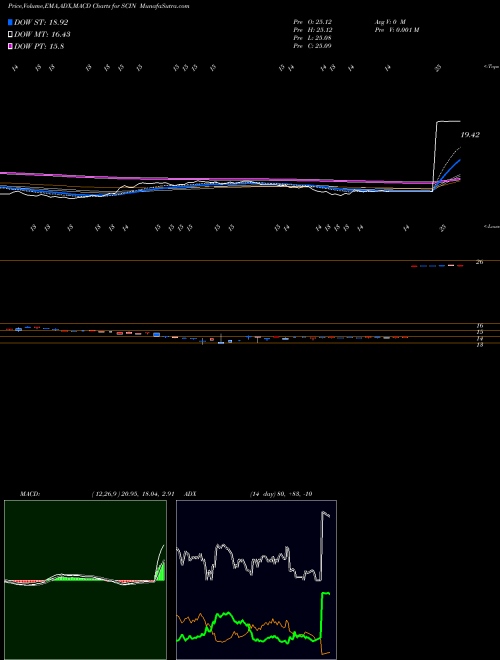This screenshot has width=500, height=660.
Task: Click the magenta DOW PT legend swatch
Action: (10, 47)
